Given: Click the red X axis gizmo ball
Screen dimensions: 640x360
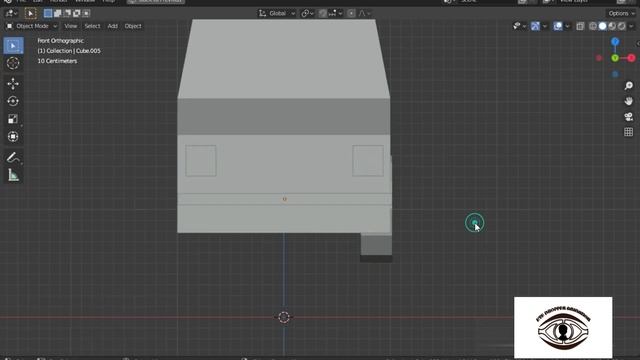Looking at the screenshot, I should [x=631, y=58].
